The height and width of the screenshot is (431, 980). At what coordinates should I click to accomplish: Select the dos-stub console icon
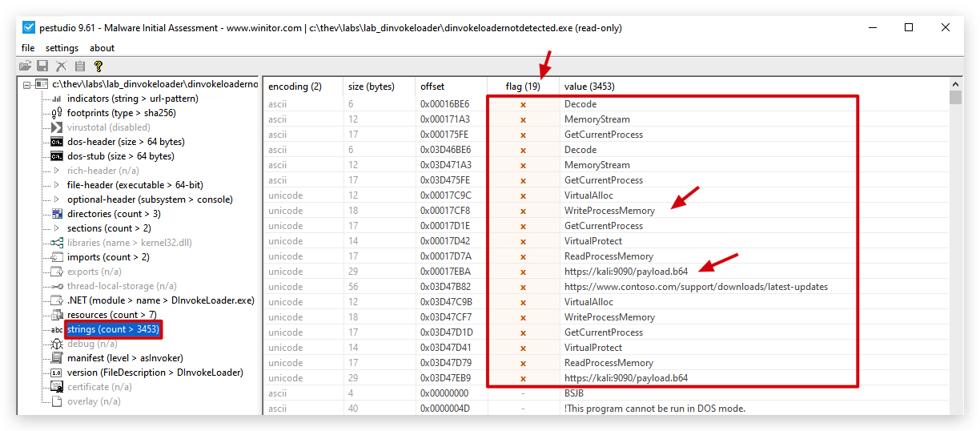[x=57, y=156]
